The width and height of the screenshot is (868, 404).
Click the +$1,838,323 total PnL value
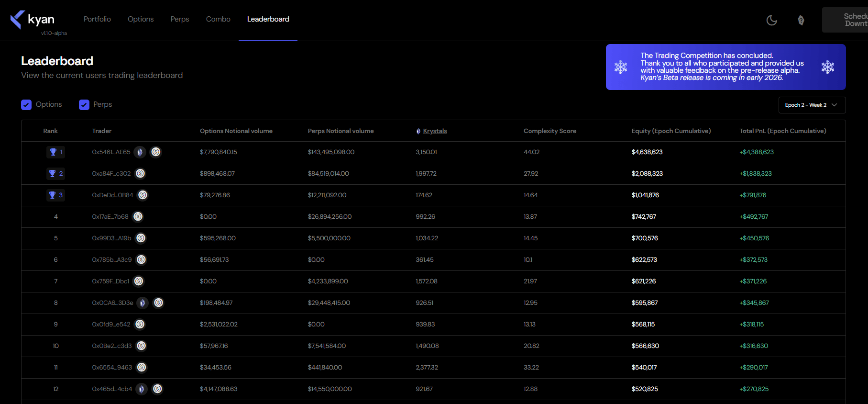pyautogui.click(x=756, y=174)
